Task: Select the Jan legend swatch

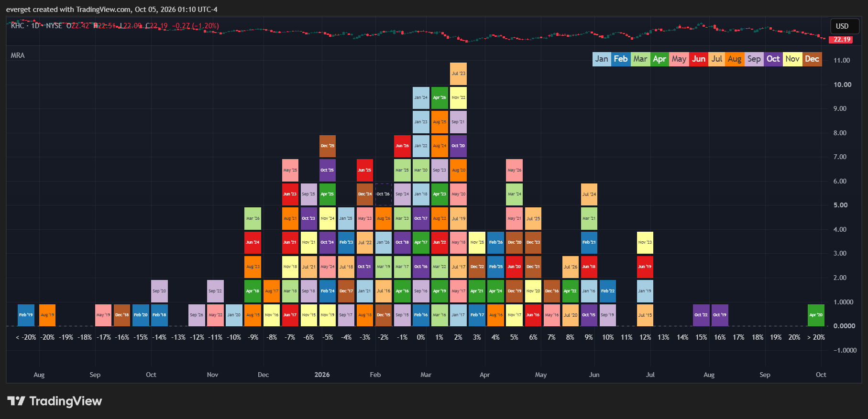Action: point(602,59)
